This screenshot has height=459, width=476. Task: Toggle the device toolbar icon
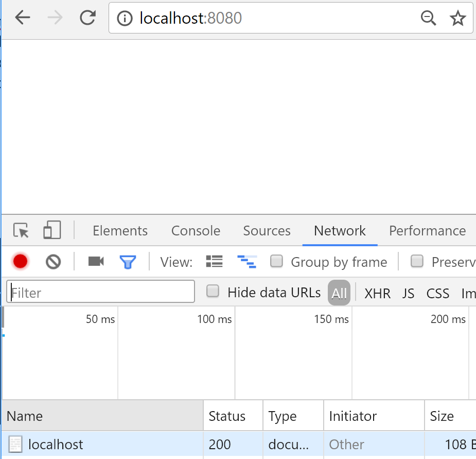click(x=52, y=230)
